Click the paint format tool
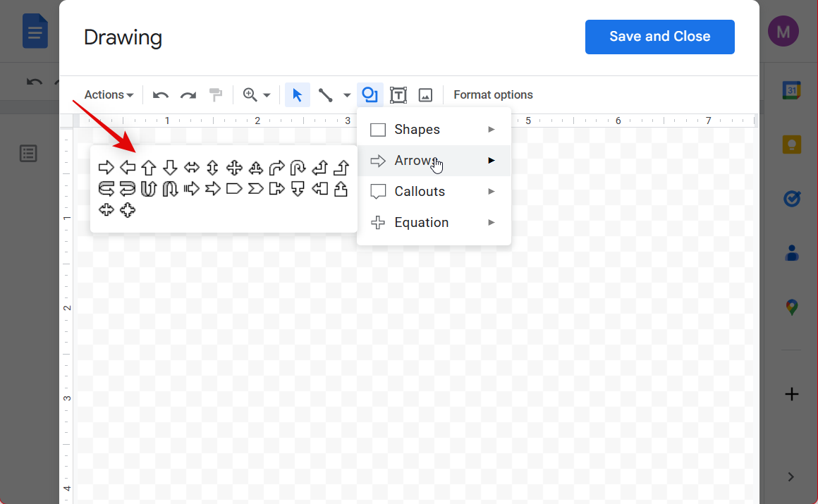 pos(216,95)
